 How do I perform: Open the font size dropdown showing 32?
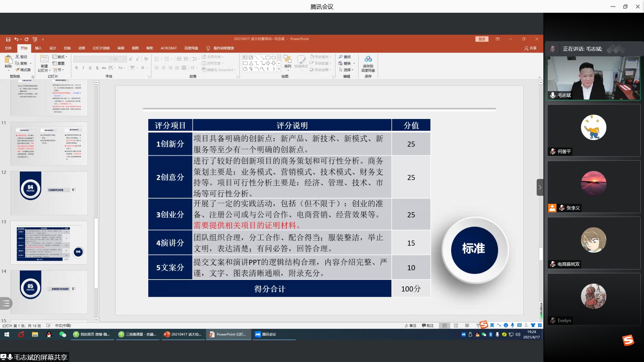point(119,59)
